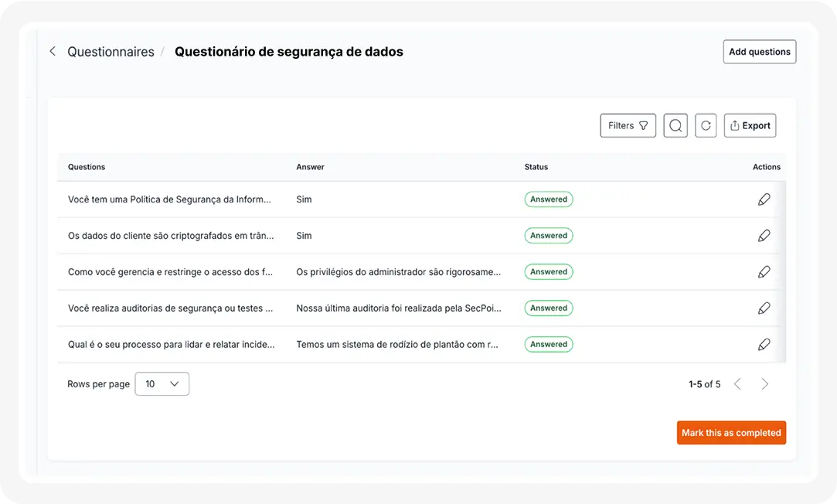
Task: Navigate to Questionnaires breadcrumb link
Action: (x=111, y=52)
